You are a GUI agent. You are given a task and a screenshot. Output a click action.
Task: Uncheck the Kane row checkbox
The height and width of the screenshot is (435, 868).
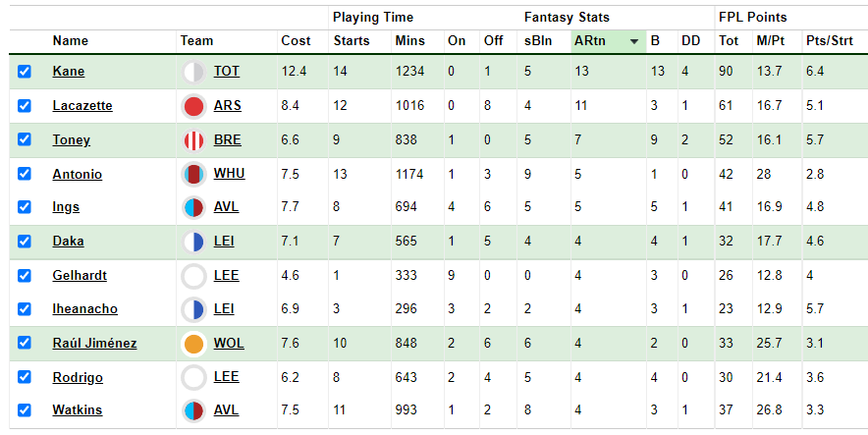pyautogui.click(x=25, y=72)
